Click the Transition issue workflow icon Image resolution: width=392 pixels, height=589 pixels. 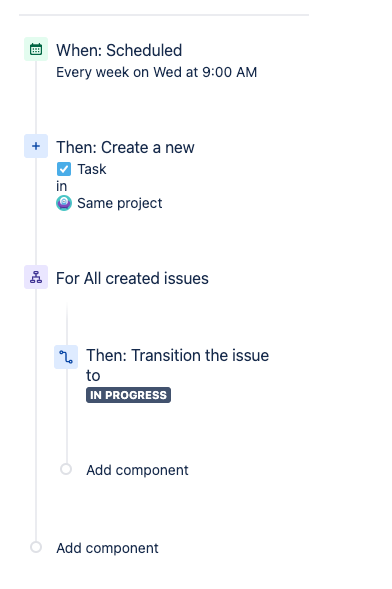[x=66, y=357]
